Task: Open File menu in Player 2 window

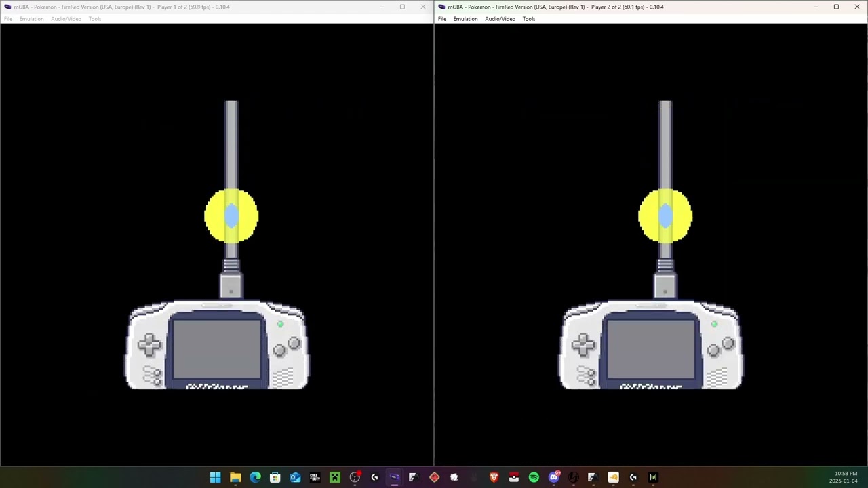Action: pos(442,19)
